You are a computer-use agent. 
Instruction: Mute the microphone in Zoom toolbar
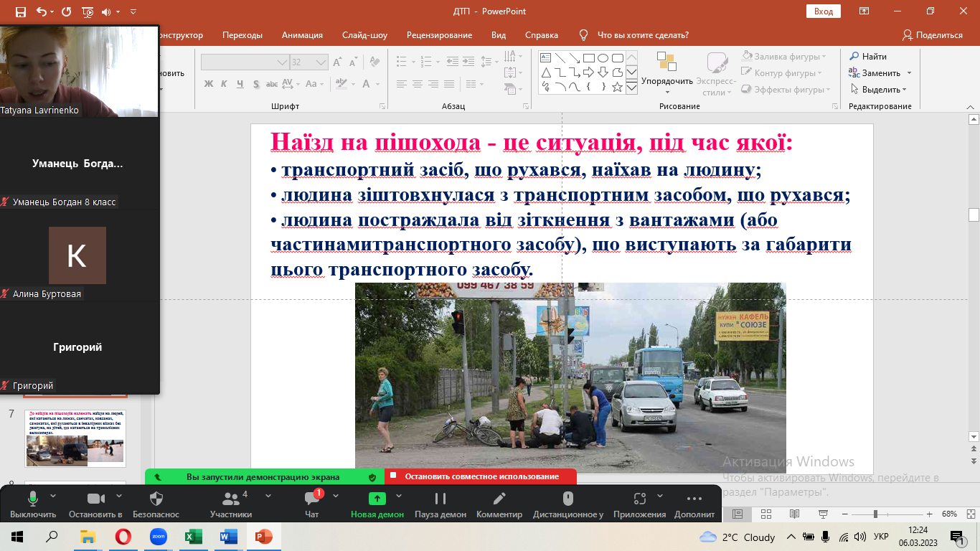click(x=33, y=499)
